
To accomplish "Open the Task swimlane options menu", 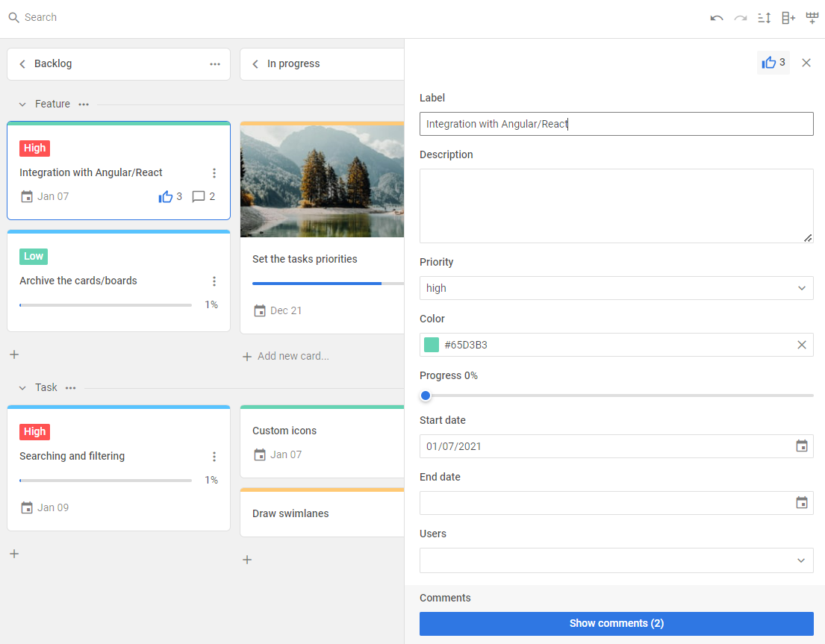I will point(70,388).
